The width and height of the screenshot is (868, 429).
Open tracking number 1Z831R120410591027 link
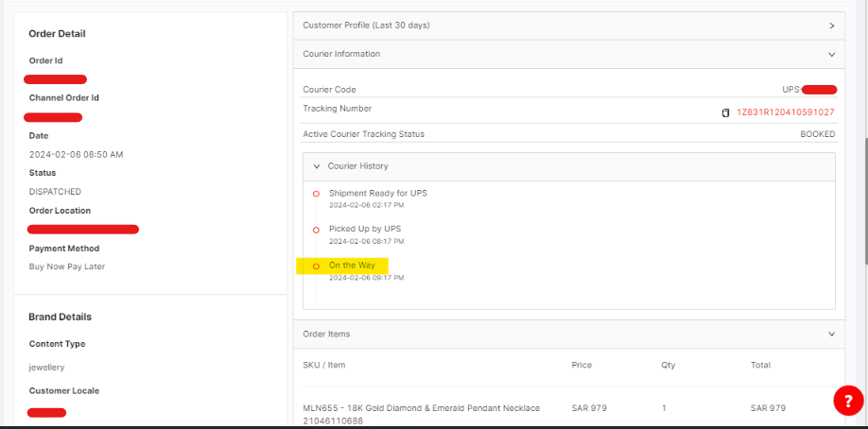(x=785, y=112)
